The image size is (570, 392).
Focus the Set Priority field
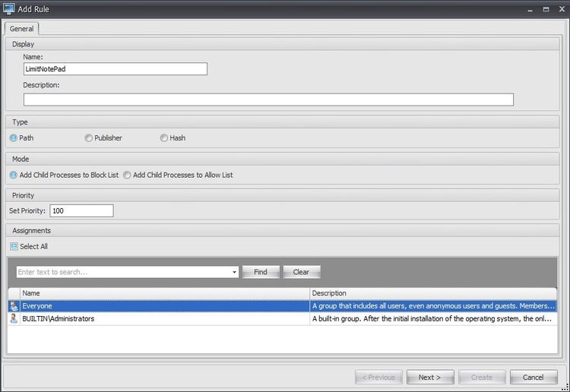tap(81, 210)
